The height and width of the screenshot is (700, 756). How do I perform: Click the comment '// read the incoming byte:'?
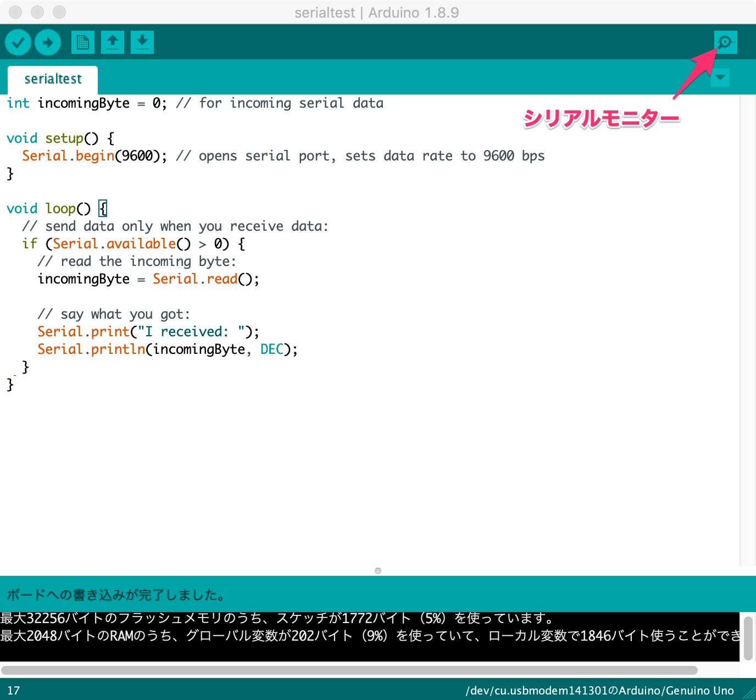[x=137, y=262]
